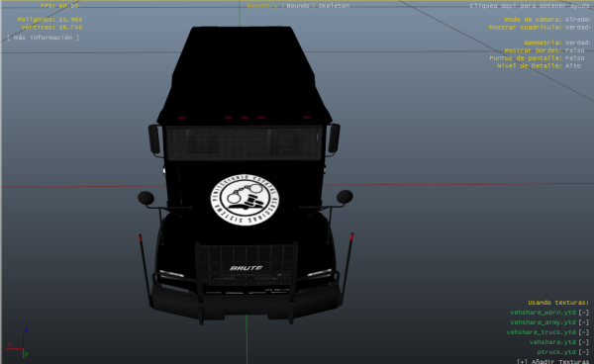Remove vehshare.ytd with its [-] button
The width and height of the screenshot is (594, 364).
point(584,342)
